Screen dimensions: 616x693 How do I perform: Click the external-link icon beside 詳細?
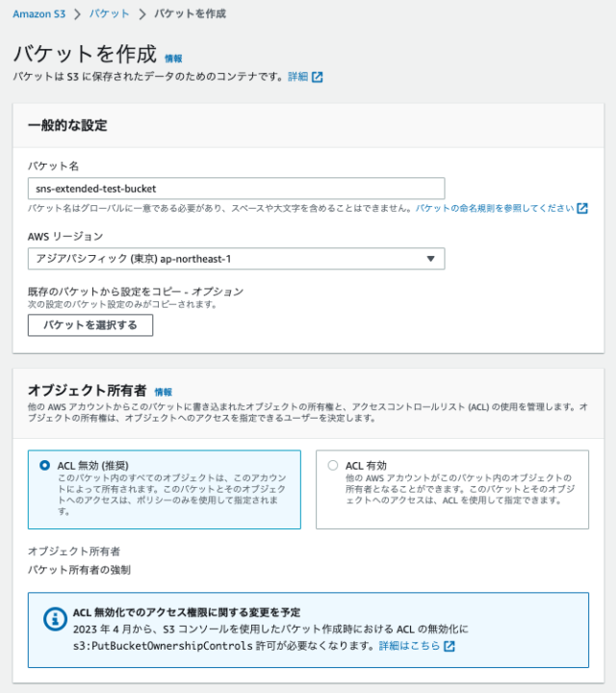[318, 77]
